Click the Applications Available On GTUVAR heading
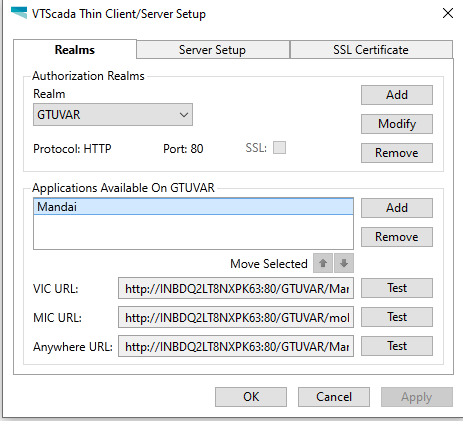 point(123,188)
